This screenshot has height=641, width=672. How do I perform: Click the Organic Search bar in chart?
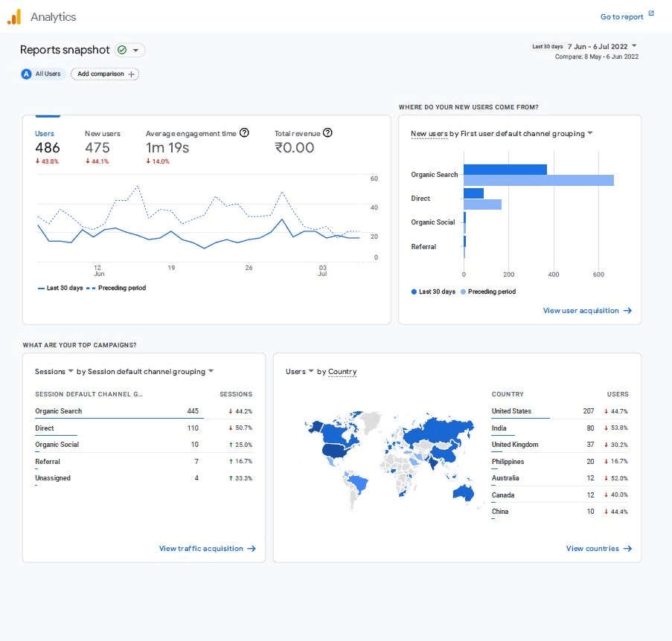click(x=505, y=170)
